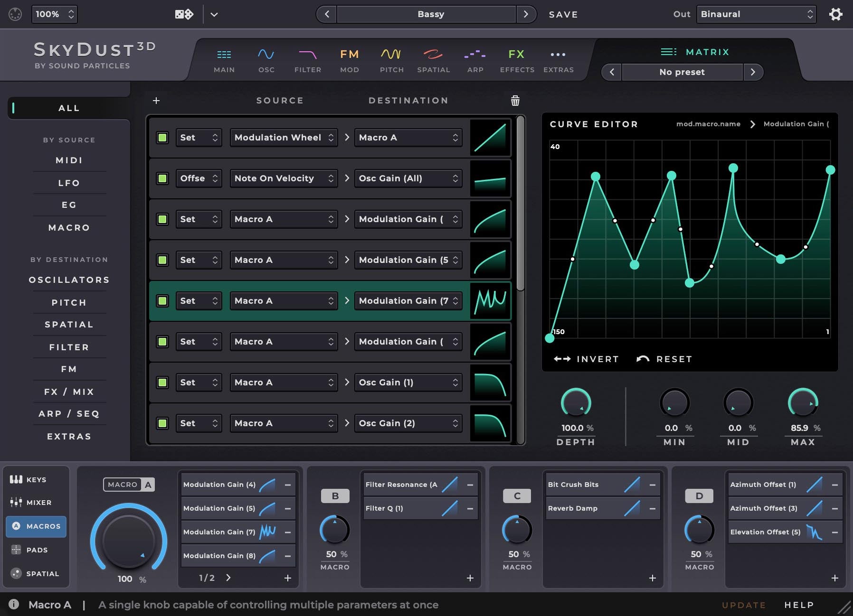Open the MATRIX tab

coord(696,52)
